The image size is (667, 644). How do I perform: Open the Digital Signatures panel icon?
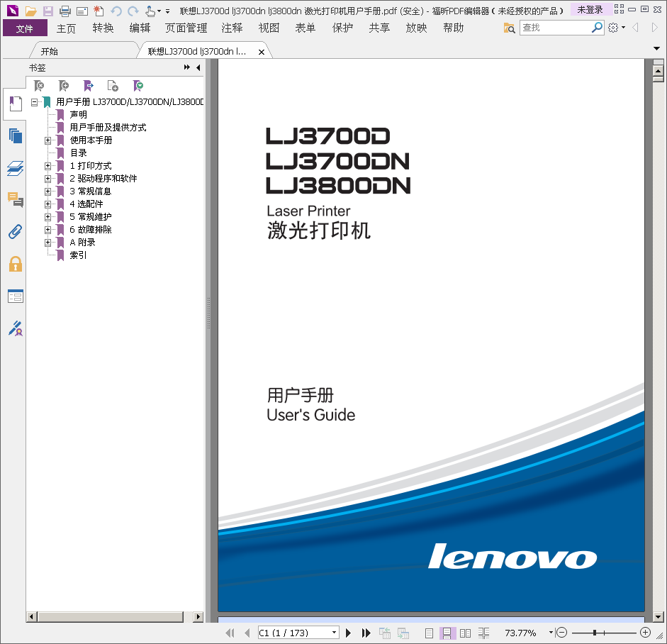coord(16,328)
